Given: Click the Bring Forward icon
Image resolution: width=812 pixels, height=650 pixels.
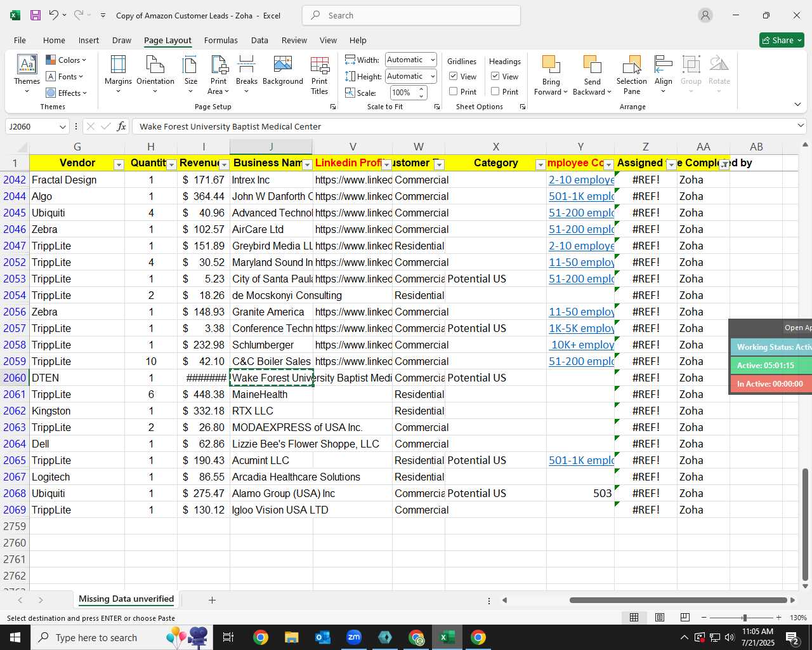Looking at the screenshot, I should coord(551,65).
